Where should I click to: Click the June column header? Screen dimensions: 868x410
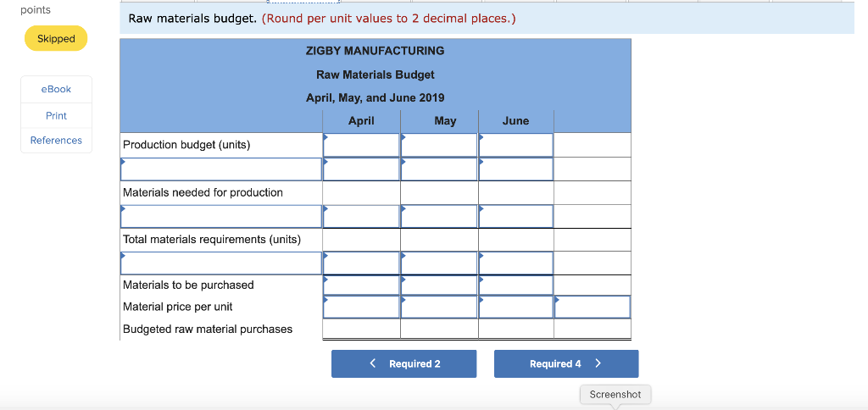click(515, 120)
